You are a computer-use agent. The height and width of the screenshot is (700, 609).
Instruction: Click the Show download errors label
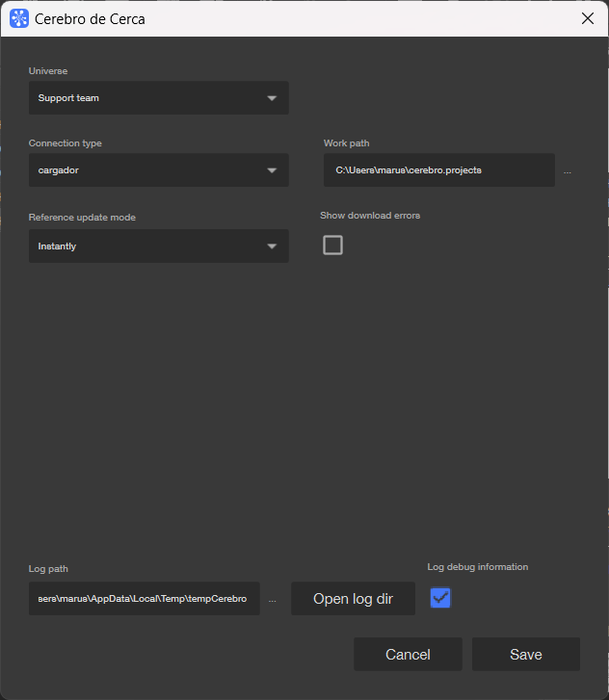[370, 216]
